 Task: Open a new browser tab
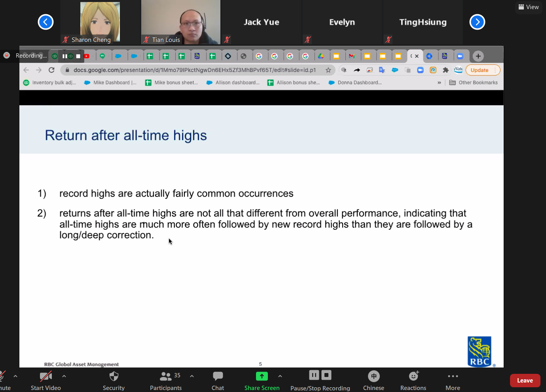[x=478, y=56]
